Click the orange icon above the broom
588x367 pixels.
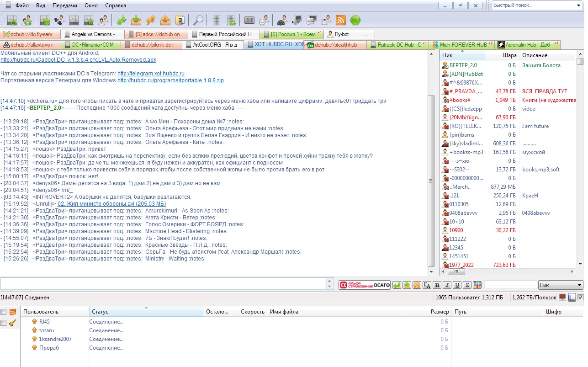point(13,312)
